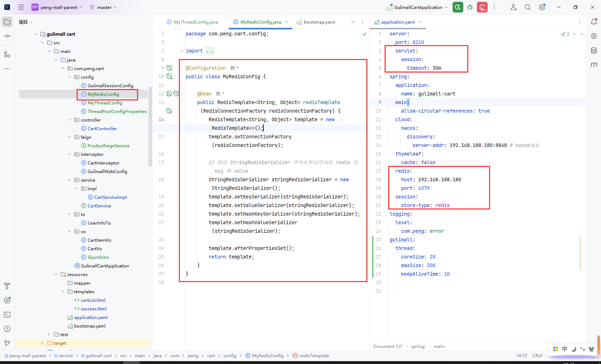This screenshot has height=364, width=601.
Task: Open the Maven tool window
Action: tap(594, 65)
